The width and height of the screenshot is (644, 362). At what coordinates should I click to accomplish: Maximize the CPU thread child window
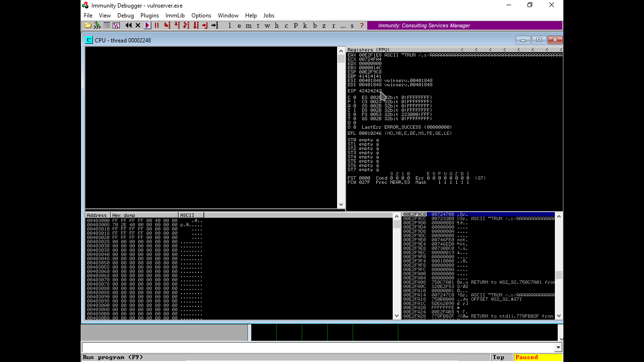tap(539, 40)
